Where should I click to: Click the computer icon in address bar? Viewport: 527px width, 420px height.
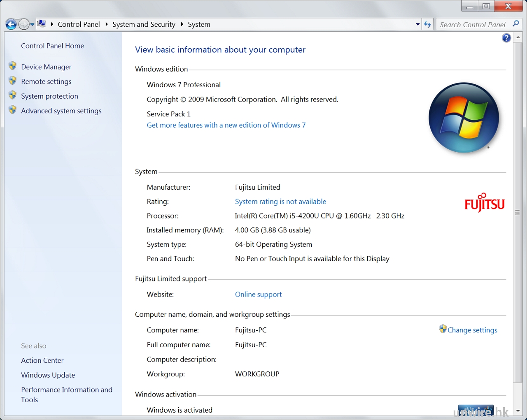tap(42, 24)
